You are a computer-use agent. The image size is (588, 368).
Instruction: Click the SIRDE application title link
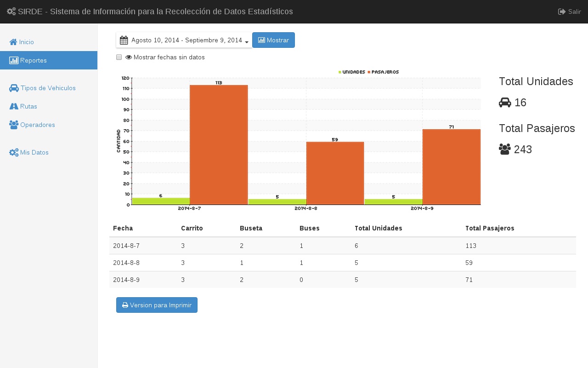150,11
